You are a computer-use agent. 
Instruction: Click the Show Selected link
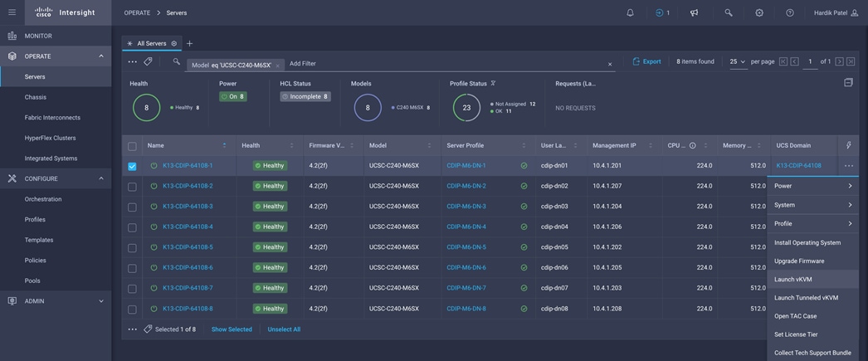(232, 329)
